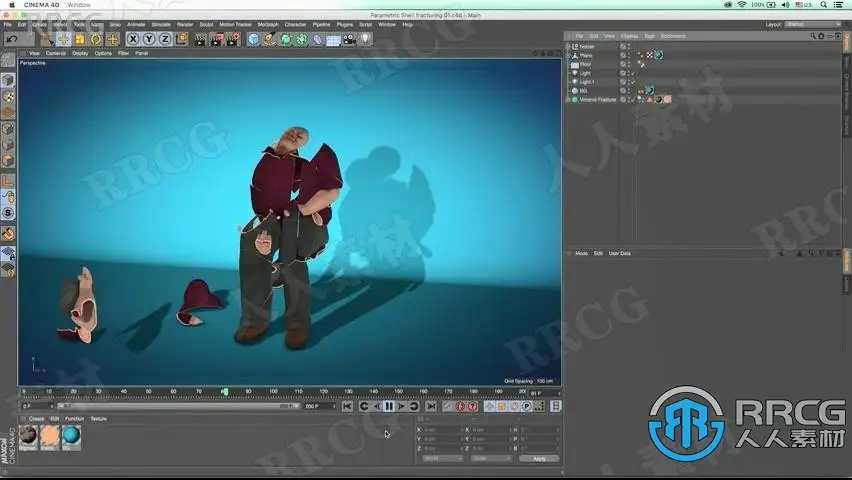Select the Floor object in Object Manager

pos(585,64)
